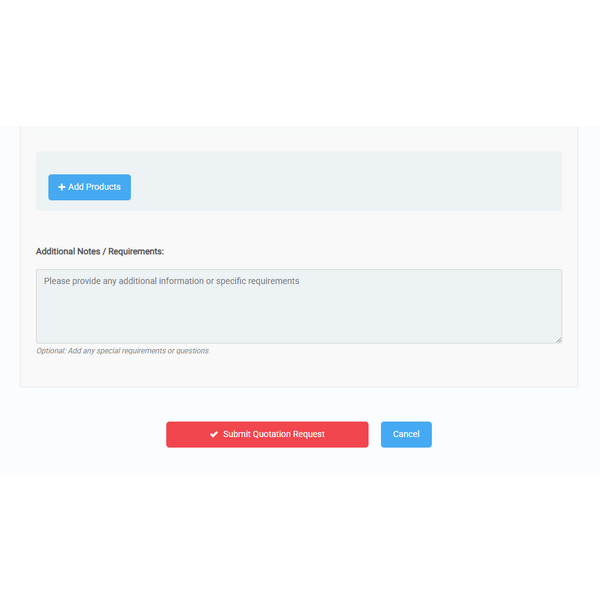Click the blank lower area of the notes textarea
The height and width of the screenshot is (600, 600).
click(x=299, y=320)
